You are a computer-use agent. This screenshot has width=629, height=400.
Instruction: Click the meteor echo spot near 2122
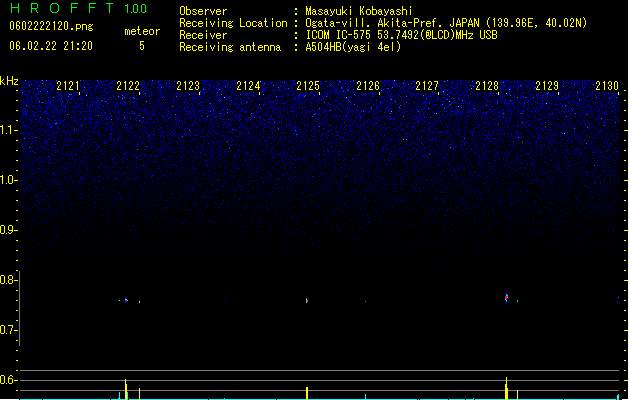(x=126, y=300)
